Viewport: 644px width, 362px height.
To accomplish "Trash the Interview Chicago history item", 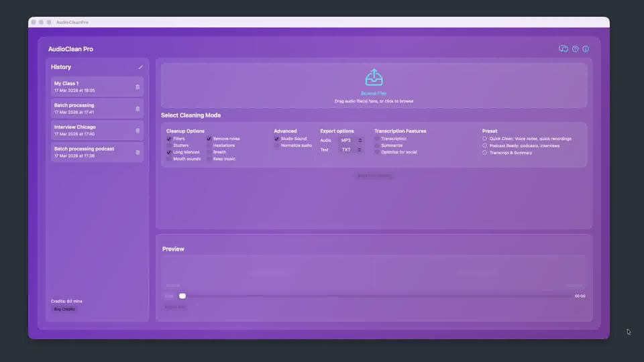I will pos(138,131).
